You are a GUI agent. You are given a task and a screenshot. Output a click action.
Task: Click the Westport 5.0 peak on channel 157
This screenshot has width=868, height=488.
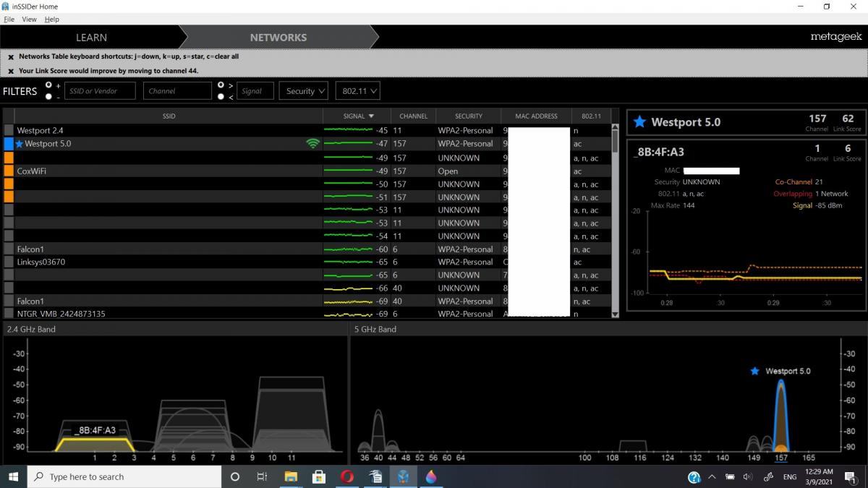tap(780, 414)
